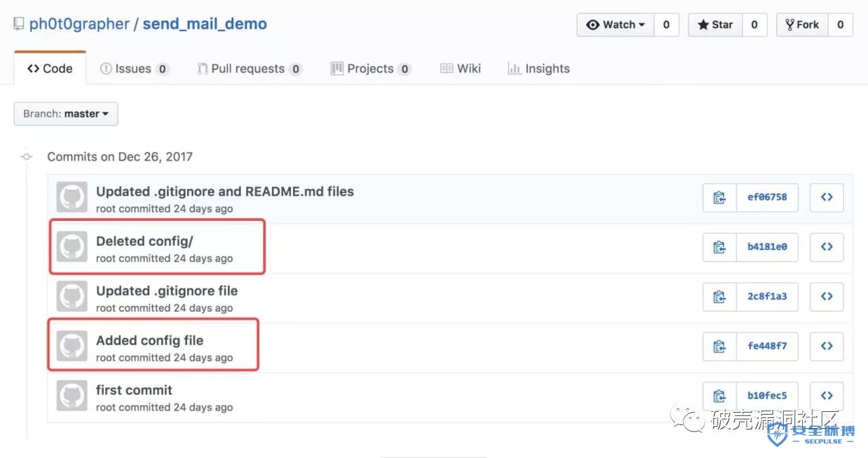Open the Watch dropdown
Screen dimensions: 868x458
point(616,25)
